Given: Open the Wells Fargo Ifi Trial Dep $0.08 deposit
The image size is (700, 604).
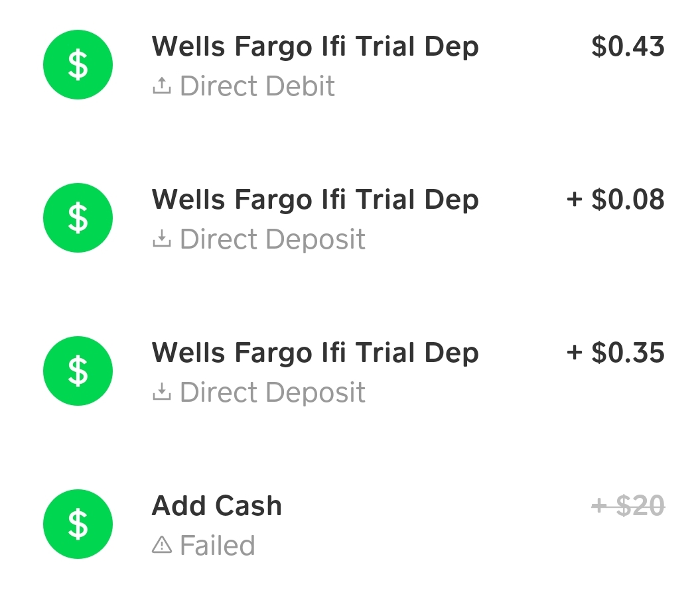Looking at the screenshot, I should (315, 200).
